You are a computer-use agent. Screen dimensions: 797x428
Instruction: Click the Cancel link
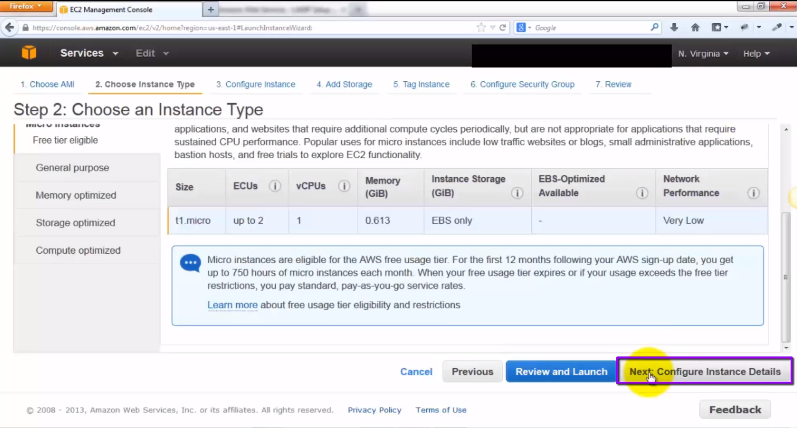[x=416, y=372]
